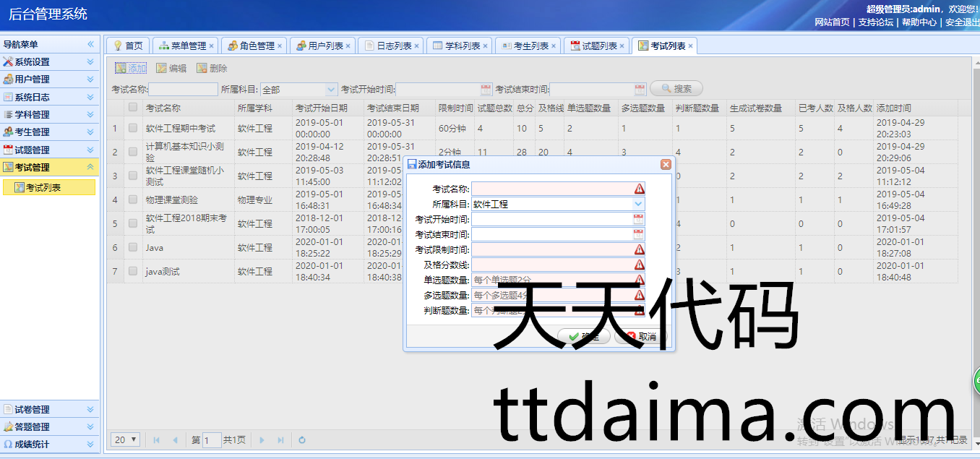Select the checkbox for the Java exam row

click(132, 247)
